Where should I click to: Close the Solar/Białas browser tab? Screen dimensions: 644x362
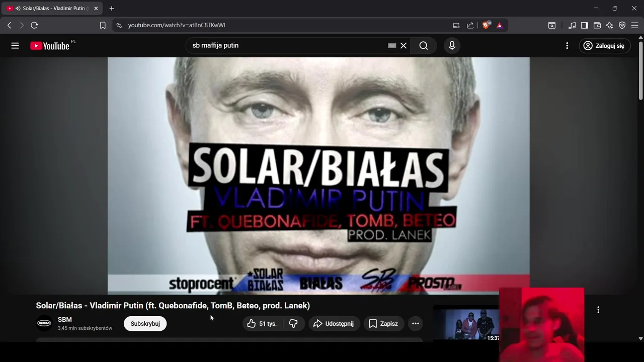96,9
